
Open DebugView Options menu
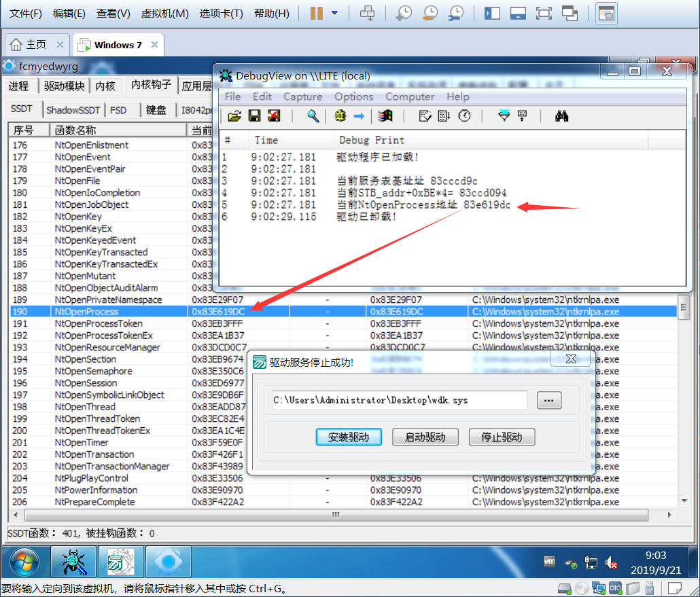point(353,96)
